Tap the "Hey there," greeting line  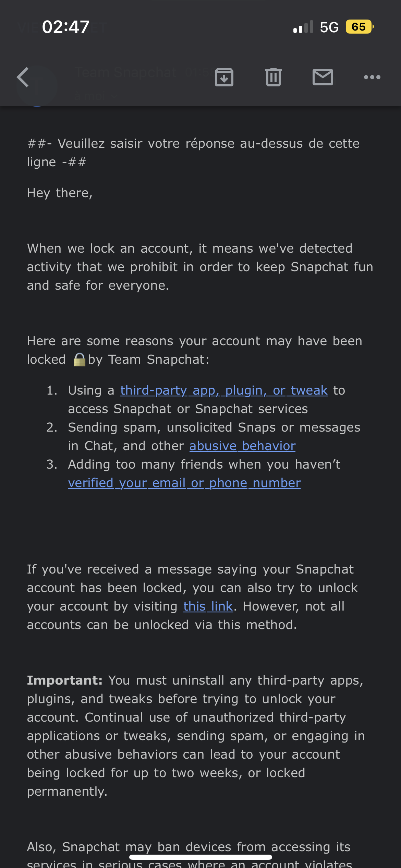(60, 193)
